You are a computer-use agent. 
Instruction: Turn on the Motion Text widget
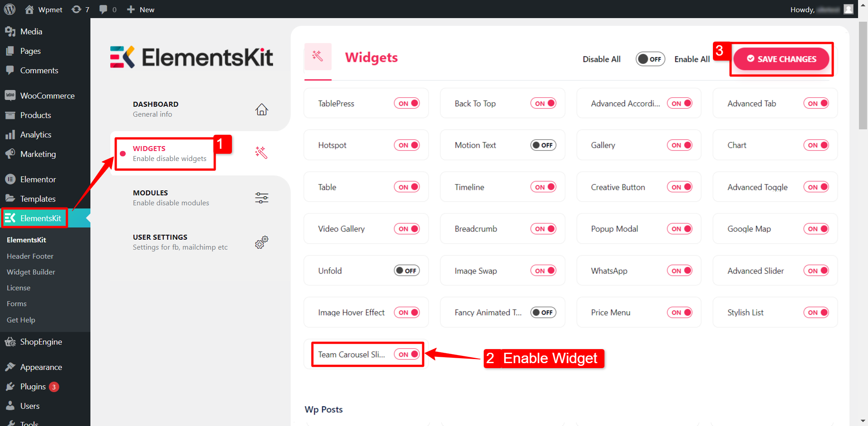543,145
